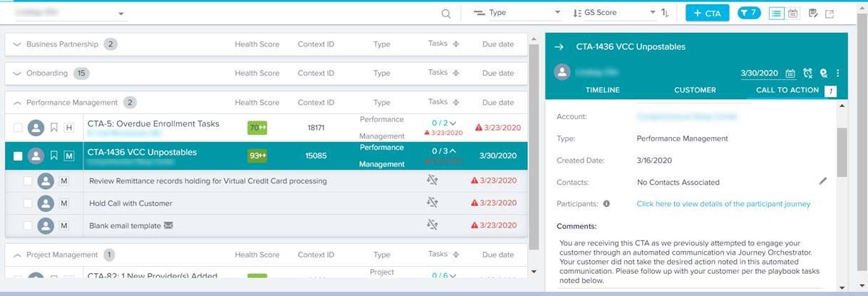Check the CTA-5 Overdue Enrollment Tasks checkbox
The image size is (868, 296).
click(18, 128)
